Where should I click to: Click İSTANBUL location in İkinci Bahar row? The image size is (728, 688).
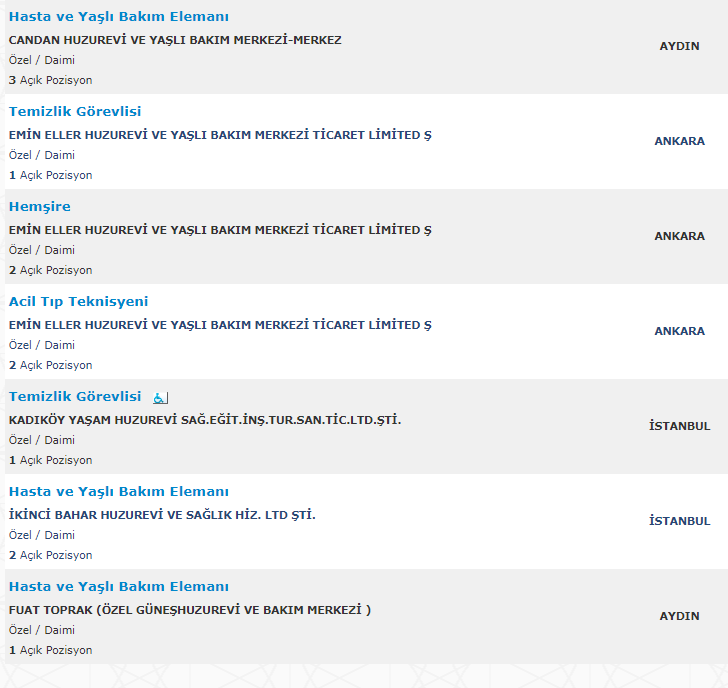679,521
